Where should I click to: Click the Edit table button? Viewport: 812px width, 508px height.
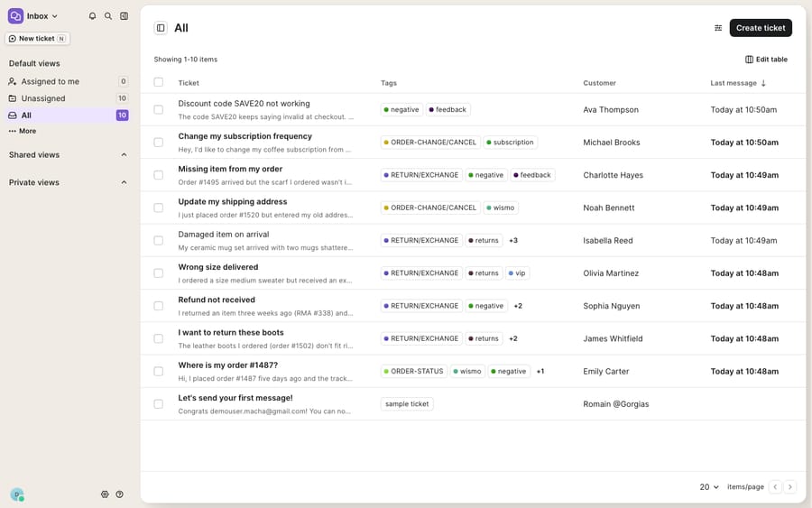pos(766,60)
